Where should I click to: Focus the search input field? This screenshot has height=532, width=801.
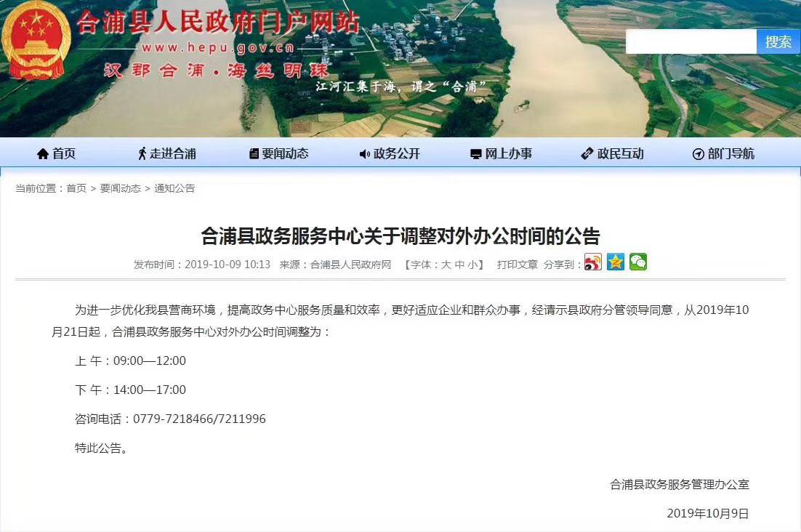(x=691, y=41)
